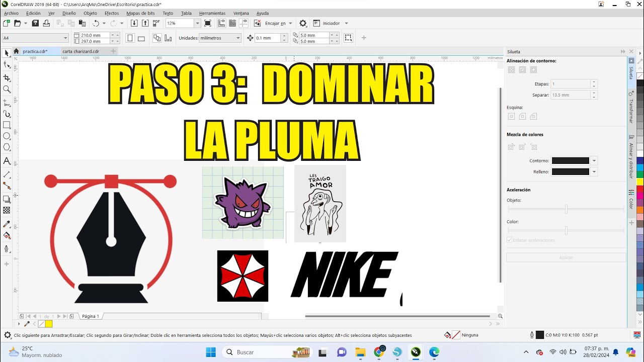
Task: Click the page width field
Action: [x=95, y=35]
